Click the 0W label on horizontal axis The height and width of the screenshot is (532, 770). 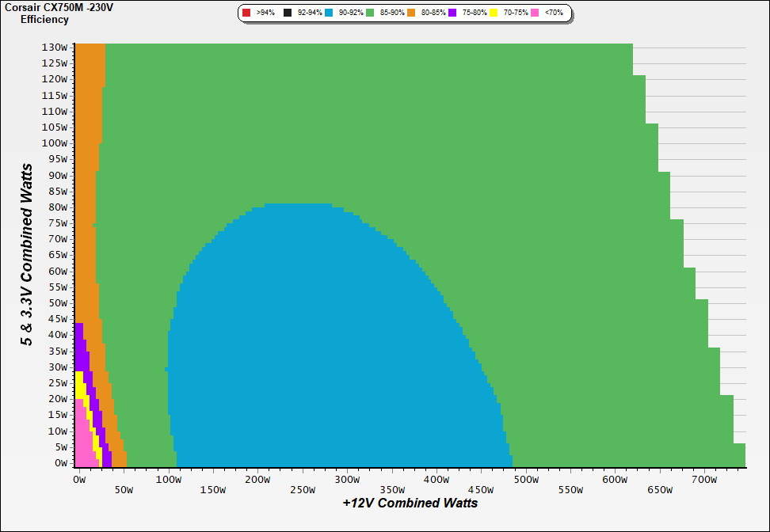click(78, 480)
